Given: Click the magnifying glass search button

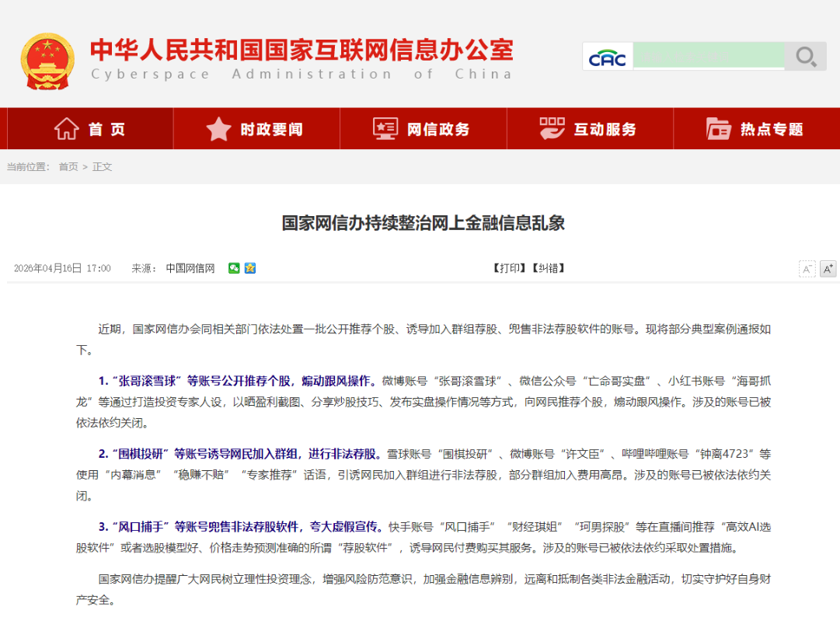Looking at the screenshot, I should 806,57.
